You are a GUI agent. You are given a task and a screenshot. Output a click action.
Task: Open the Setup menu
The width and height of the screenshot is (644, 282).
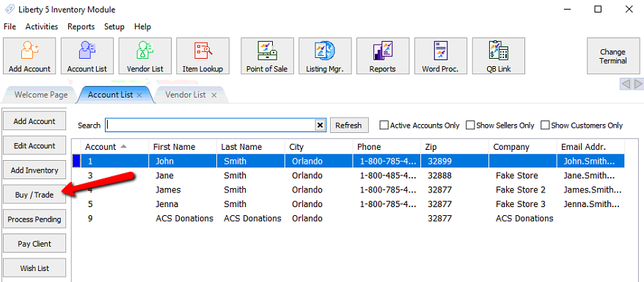114,26
